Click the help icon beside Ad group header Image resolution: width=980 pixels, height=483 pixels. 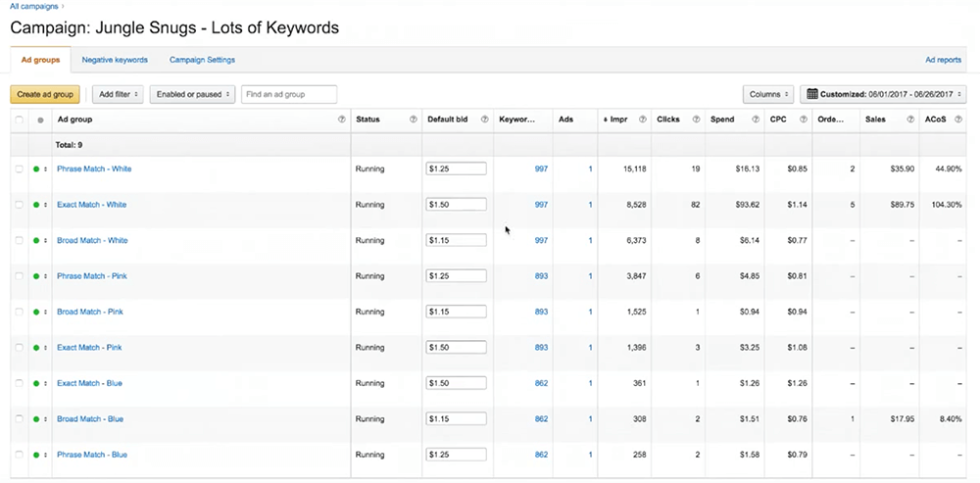point(341,120)
